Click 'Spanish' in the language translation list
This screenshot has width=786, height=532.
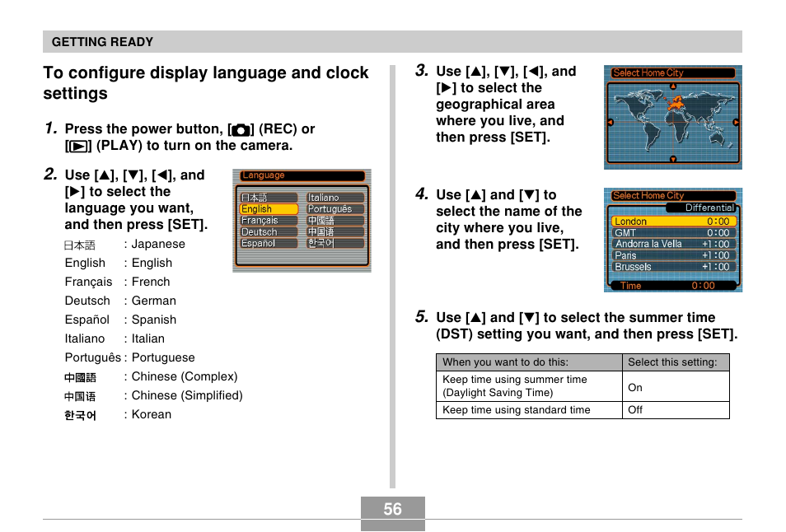(x=153, y=320)
